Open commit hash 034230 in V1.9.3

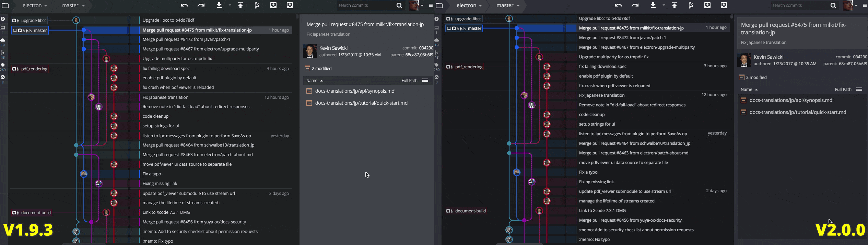426,48
